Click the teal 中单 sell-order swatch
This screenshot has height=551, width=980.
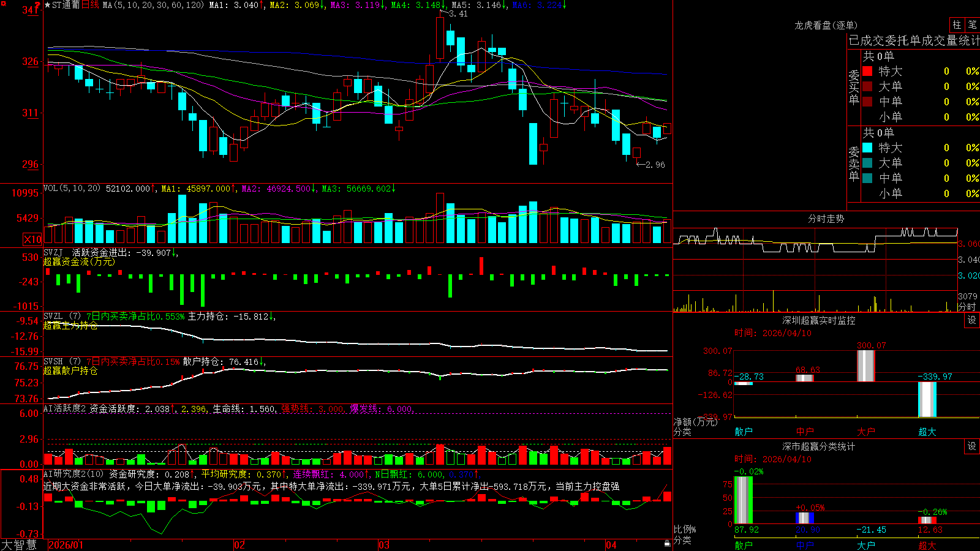tap(867, 178)
